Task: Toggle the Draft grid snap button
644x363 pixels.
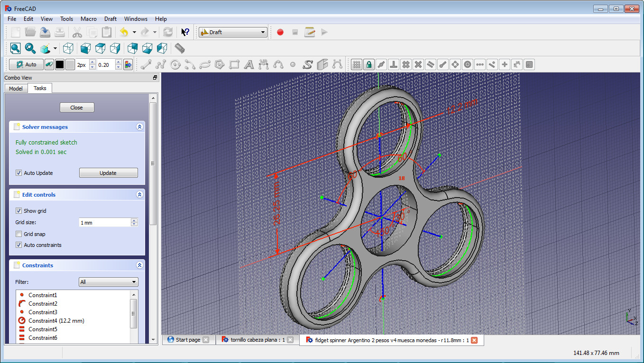Action: 357,64
